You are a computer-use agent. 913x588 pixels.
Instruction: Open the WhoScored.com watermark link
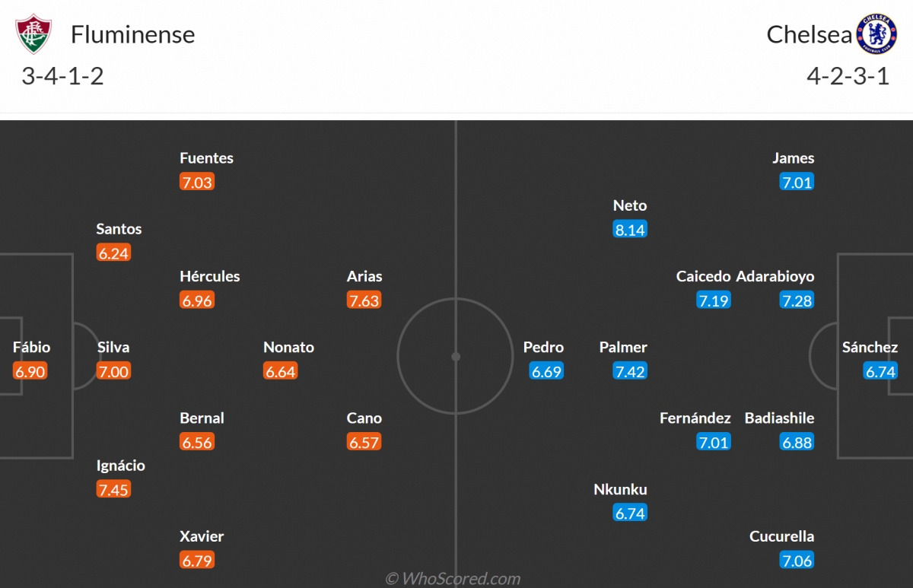coord(453,579)
